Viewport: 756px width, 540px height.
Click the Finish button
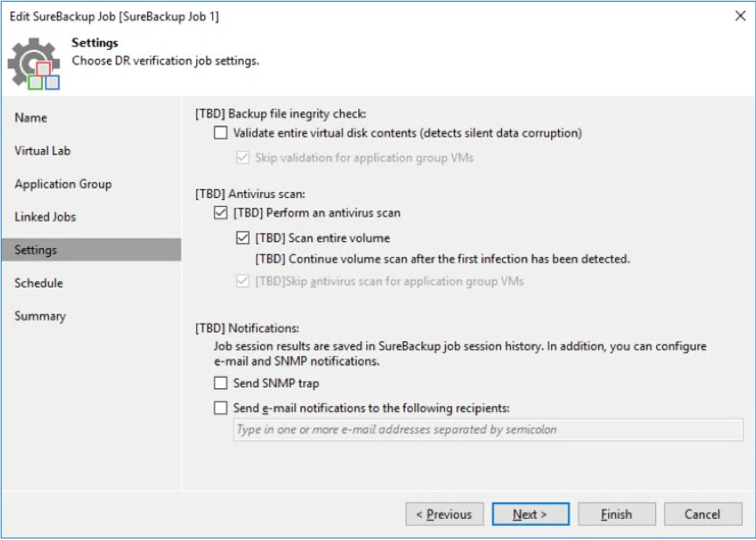(x=617, y=515)
